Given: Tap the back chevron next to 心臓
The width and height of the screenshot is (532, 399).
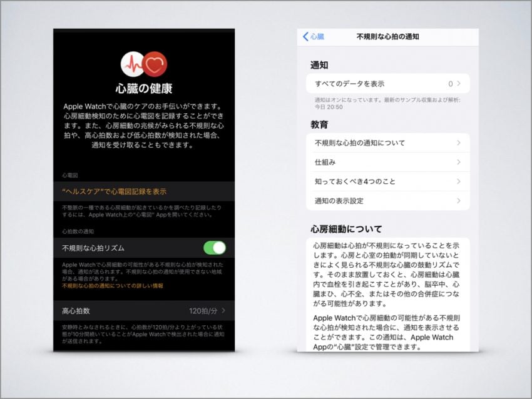Looking at the screenshot, I should (305, 37).
